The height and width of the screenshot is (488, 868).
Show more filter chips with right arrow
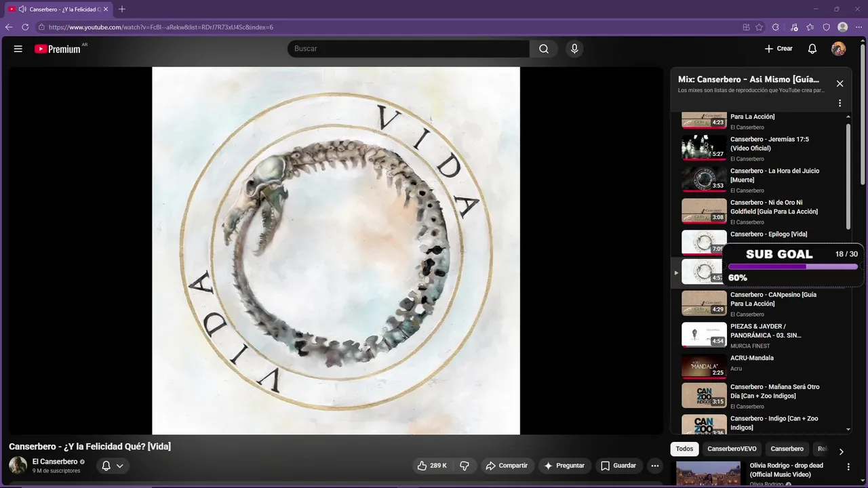[x=841, y=451]
